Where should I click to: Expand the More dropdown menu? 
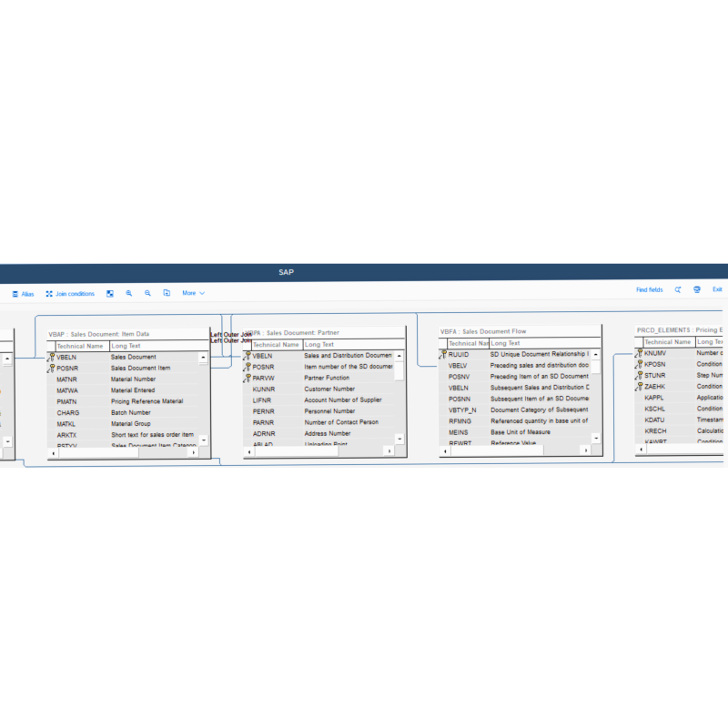193,294
